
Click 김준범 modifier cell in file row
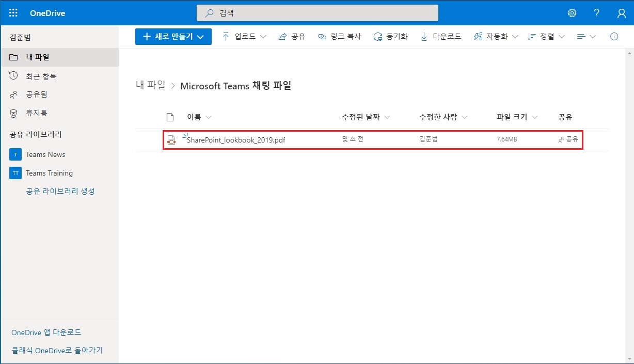click(429, 139)
